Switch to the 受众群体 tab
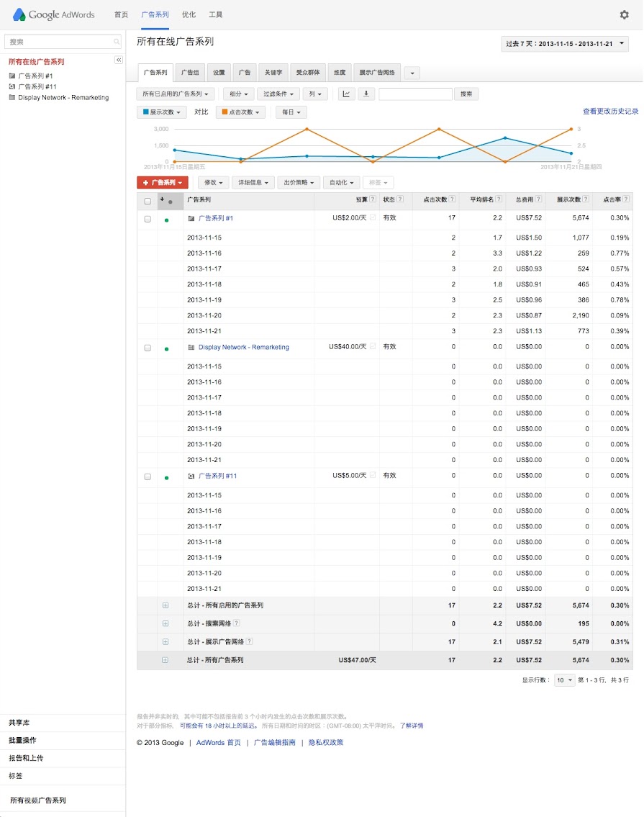644x817 pixels. pyautogui.click(x=308, y=73)
